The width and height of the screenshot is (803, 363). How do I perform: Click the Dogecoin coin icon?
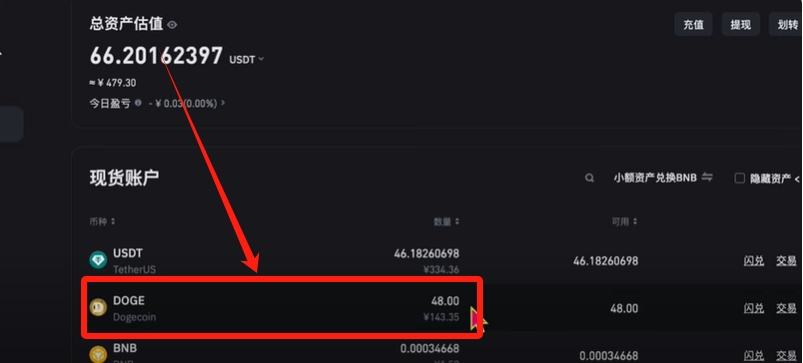pyautogui.click(x=98, y=307)
